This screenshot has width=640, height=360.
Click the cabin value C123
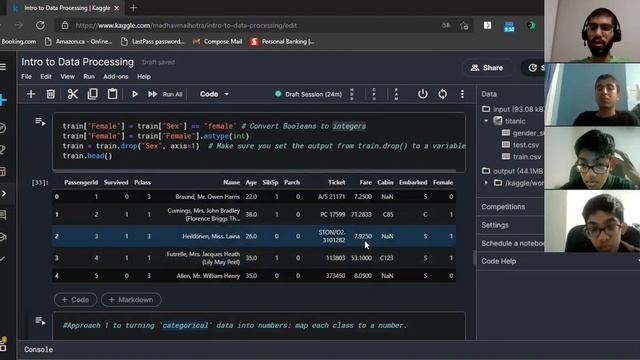coord(387,258)
